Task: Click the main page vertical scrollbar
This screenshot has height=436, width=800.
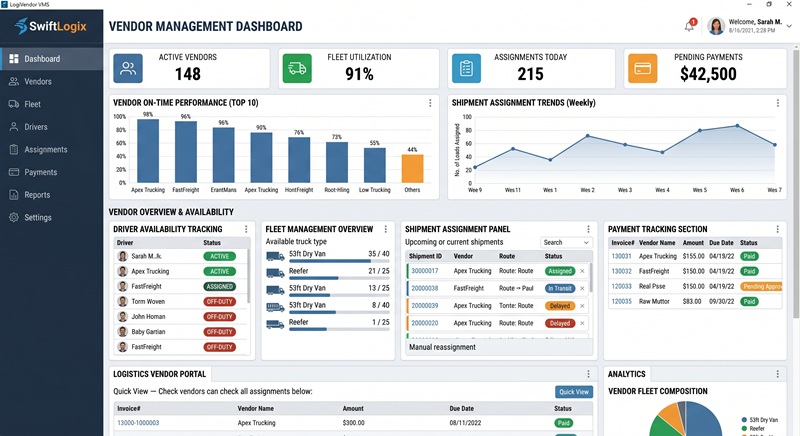Action: point(796,184)
